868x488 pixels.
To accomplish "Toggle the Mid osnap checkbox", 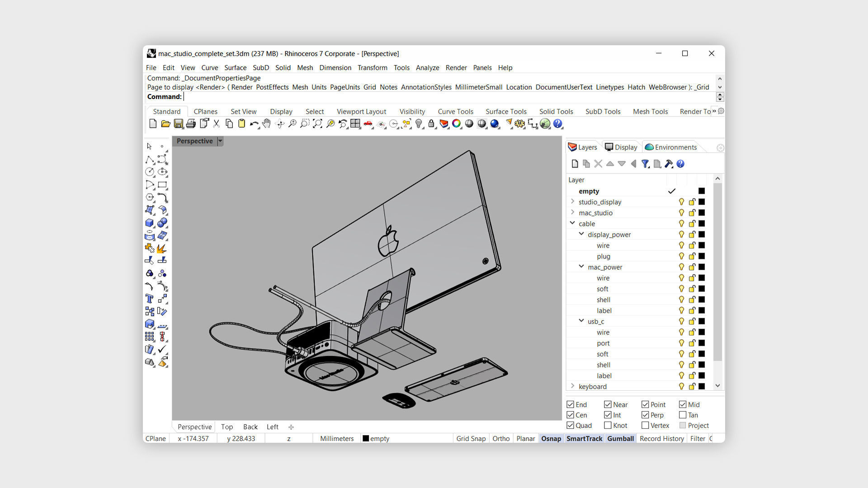I will 683,405.
